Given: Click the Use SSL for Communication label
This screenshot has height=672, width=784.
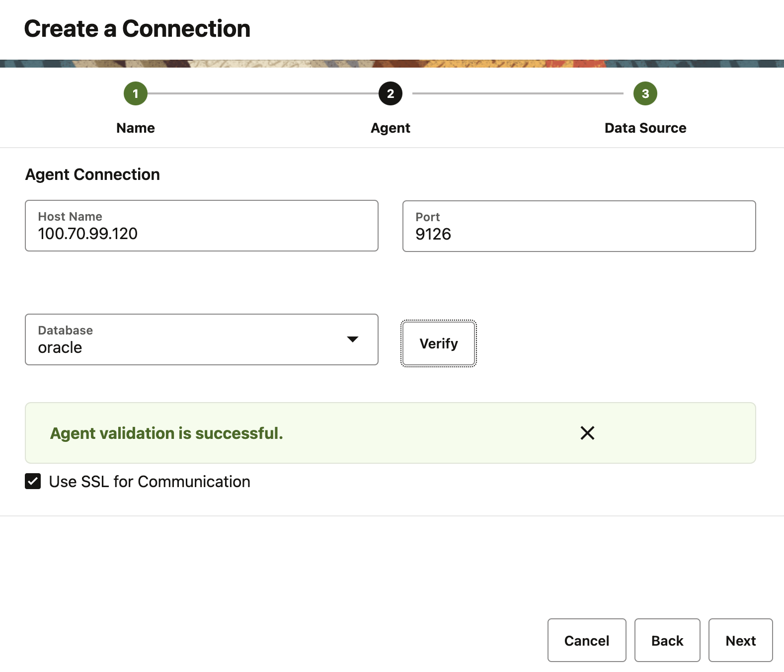Looking at the screenshot, I should click(150, 482).
